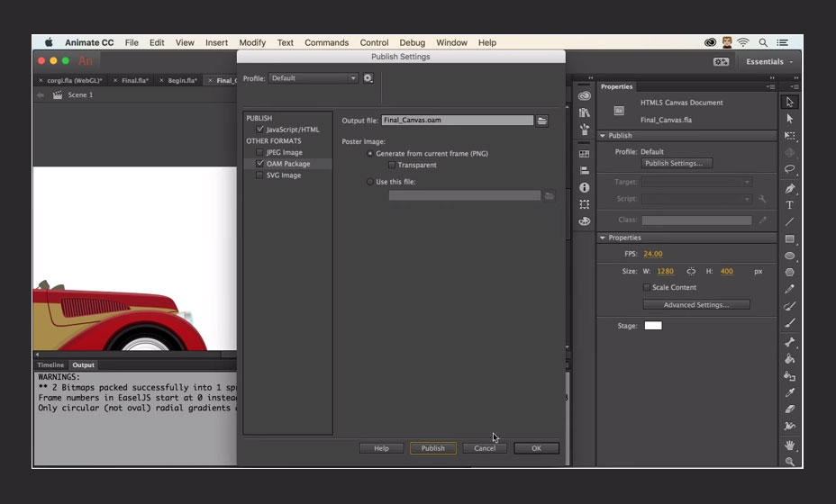Select the Selection (arrow) tool
This screenshot has height=504, width=836.
pos(790,102)
